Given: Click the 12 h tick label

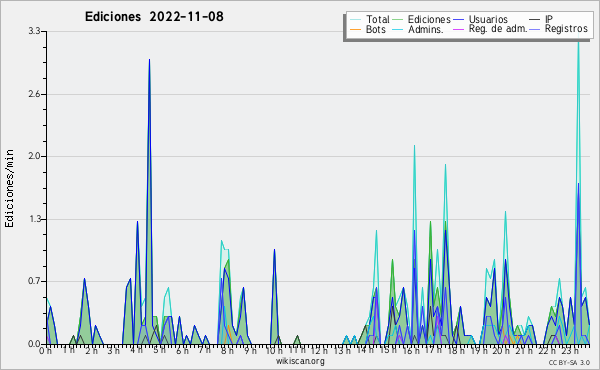Looking at the screenshot, I should [x=319, y=351].
